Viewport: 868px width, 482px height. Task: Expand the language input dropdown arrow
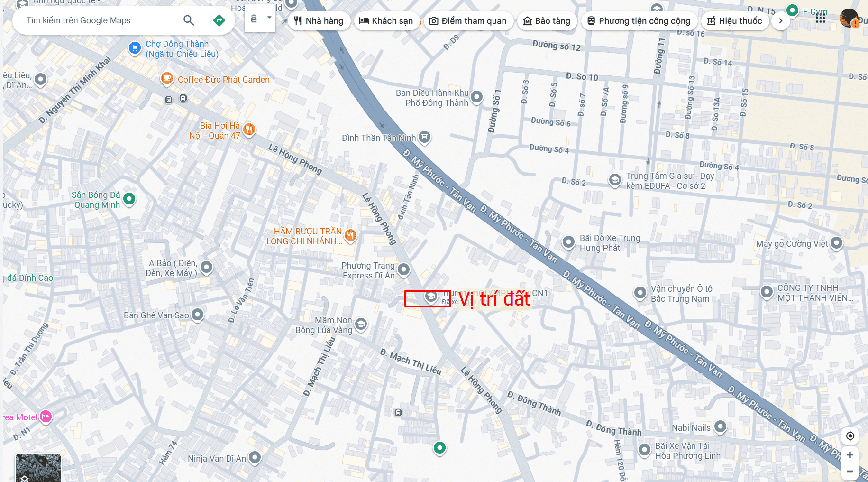click(x=269, y=18)
